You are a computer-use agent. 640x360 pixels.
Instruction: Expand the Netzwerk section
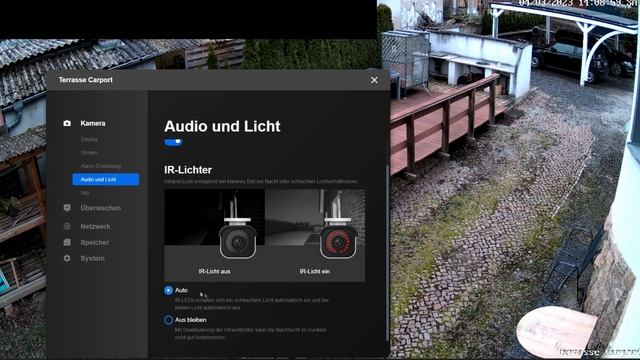pos(96,227)
